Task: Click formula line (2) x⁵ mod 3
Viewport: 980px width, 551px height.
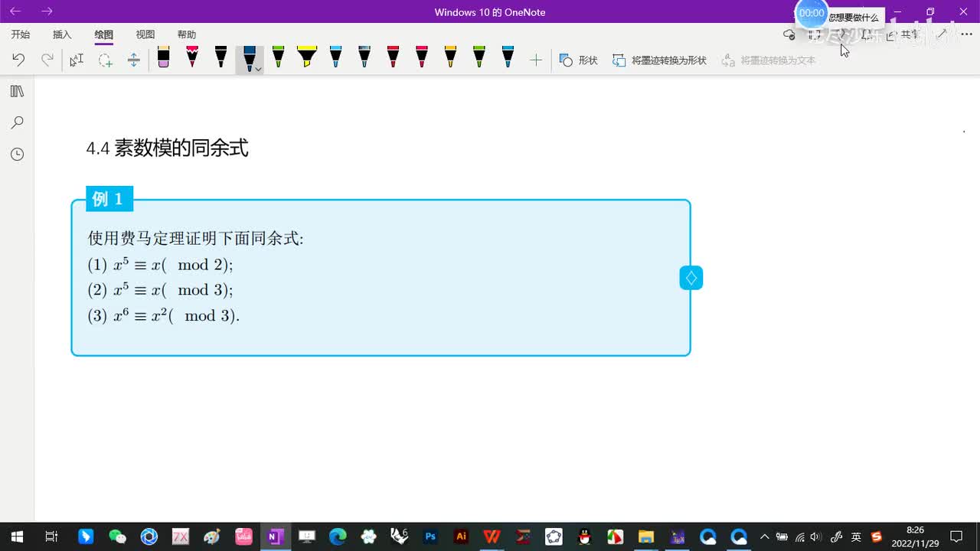Action: pos(160,289)
